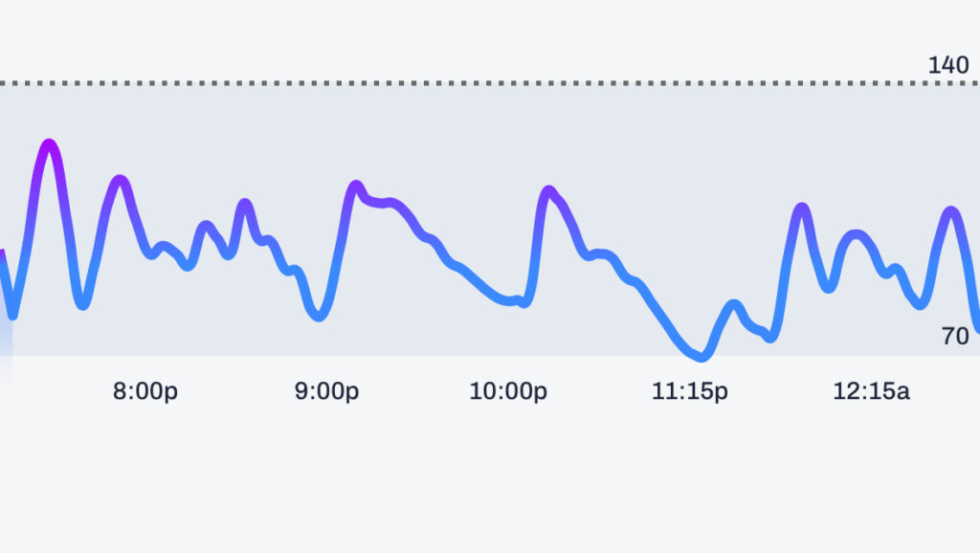980x553 pixels.
Task: Click the 8:00p time label
Action: [x=145, y=390]
